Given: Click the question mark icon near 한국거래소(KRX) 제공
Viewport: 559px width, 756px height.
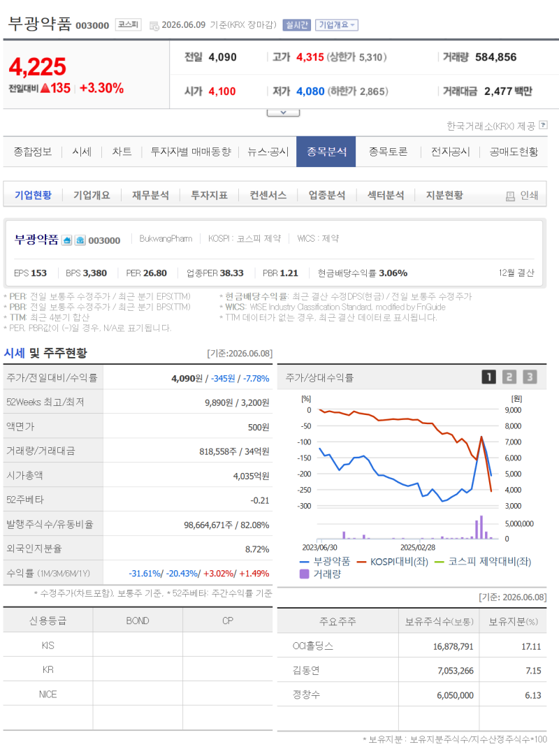Looking at the screenshot, I should [543, 125].
